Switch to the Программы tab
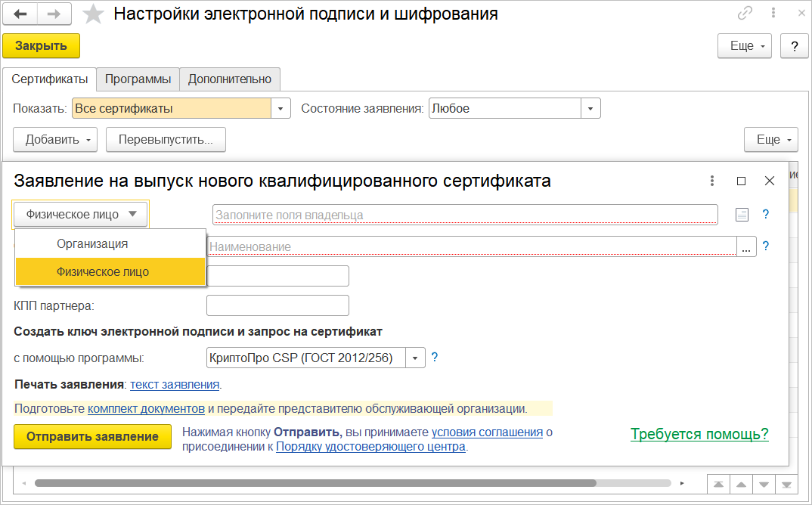 click(x=138, y=79)
